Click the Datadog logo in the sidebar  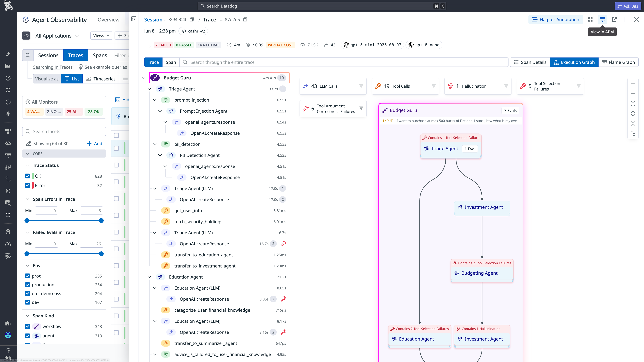click(8, 6)
